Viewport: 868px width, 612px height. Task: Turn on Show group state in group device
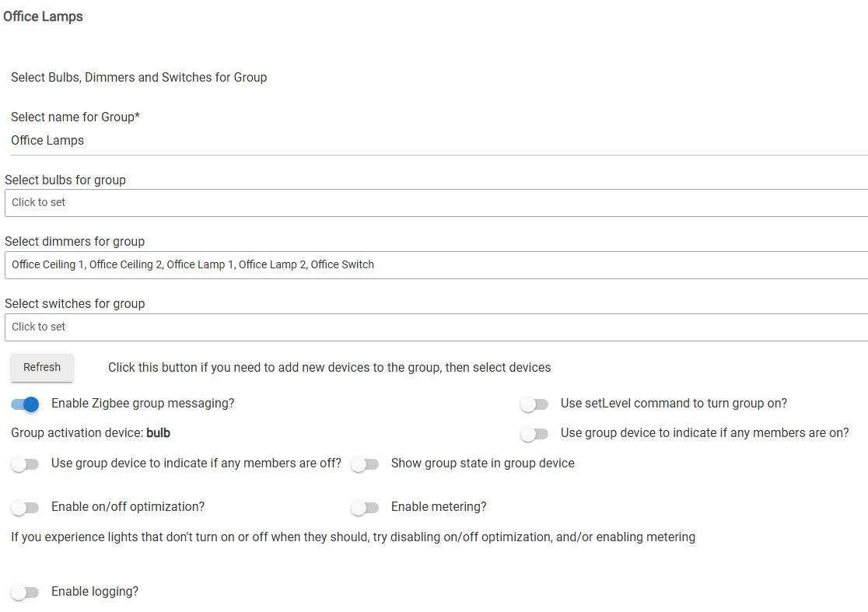point(365,464)
